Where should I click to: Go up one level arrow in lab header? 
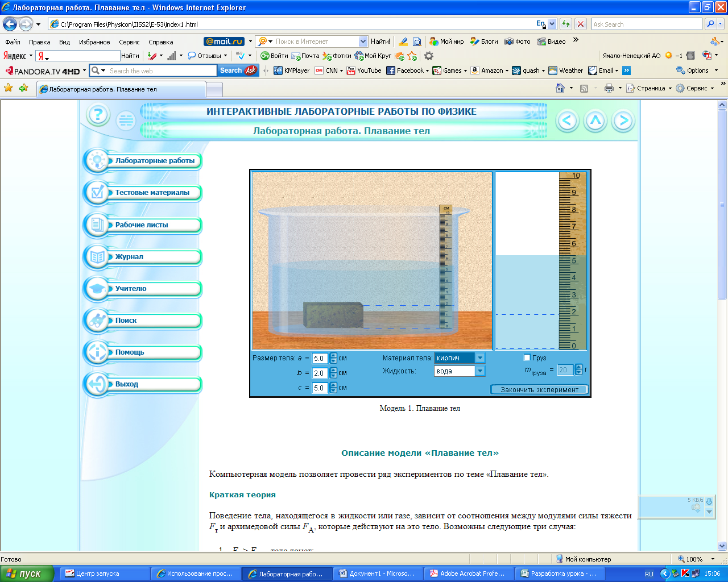click(595, 120)
